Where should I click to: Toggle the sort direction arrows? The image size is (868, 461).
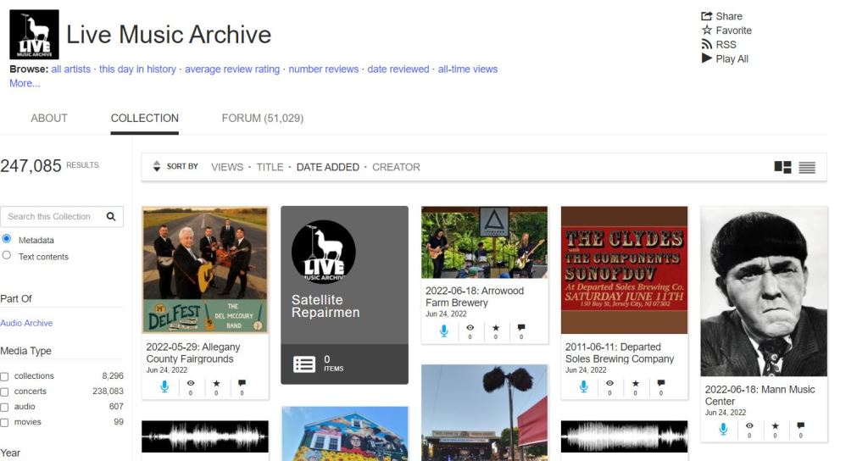click(156, 167)
